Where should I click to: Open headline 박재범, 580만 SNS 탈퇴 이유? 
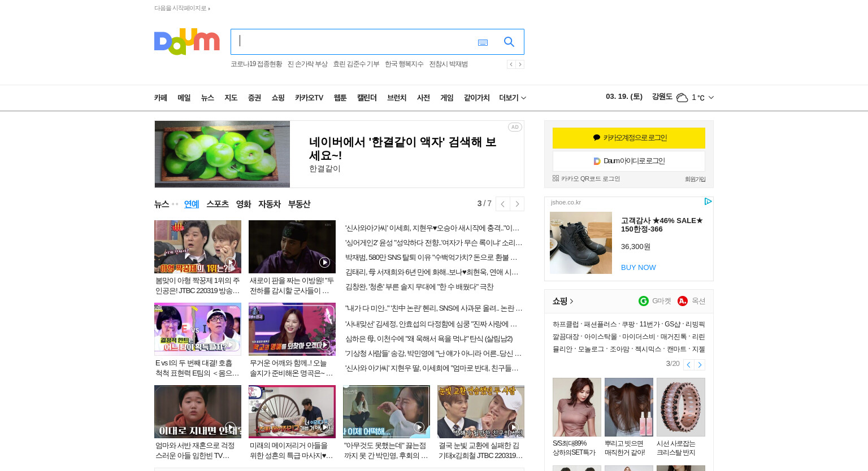point(432,258)
